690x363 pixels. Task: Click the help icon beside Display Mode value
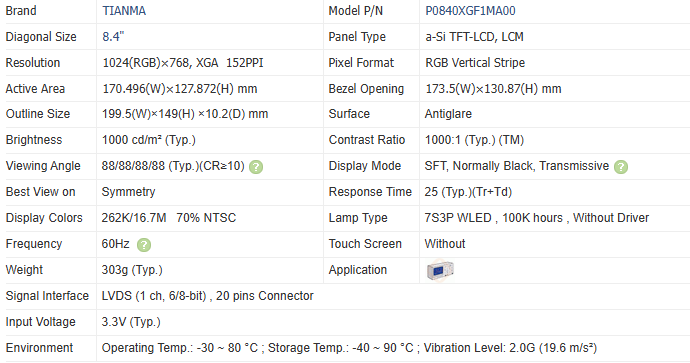point(621,167)
